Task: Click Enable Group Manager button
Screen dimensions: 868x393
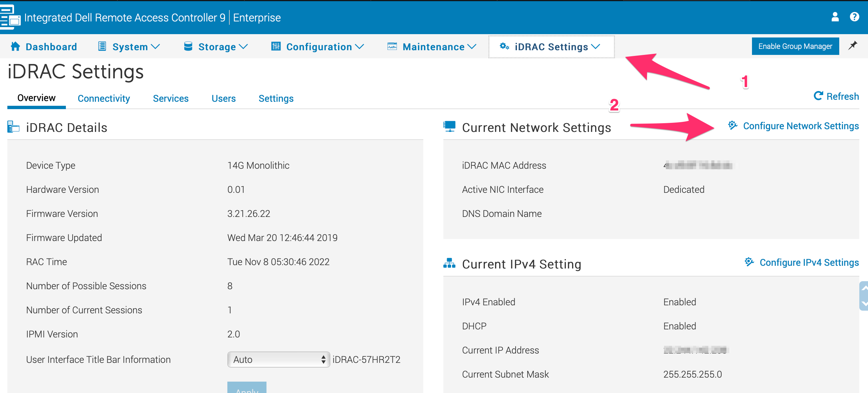Action: tap(795, 46)
